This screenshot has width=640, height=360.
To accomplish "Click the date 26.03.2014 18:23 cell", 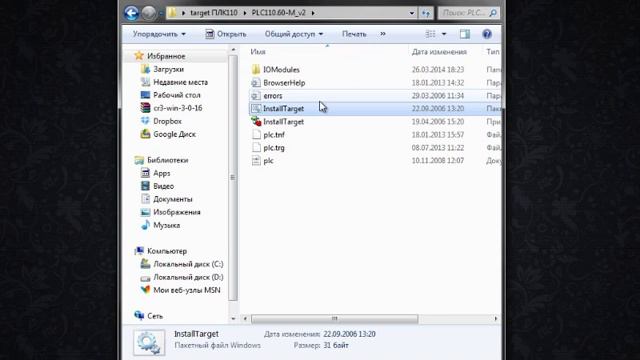I will pyautogui.click(x=438, y=69).
